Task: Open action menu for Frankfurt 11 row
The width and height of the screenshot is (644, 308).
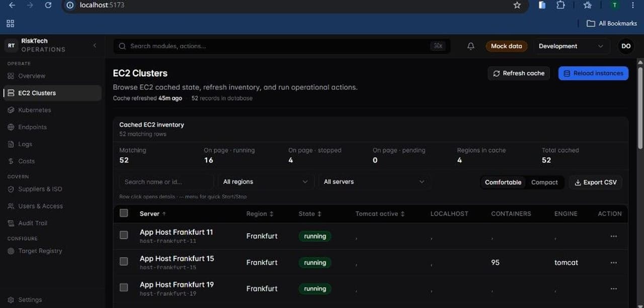Action: (613, 236)
